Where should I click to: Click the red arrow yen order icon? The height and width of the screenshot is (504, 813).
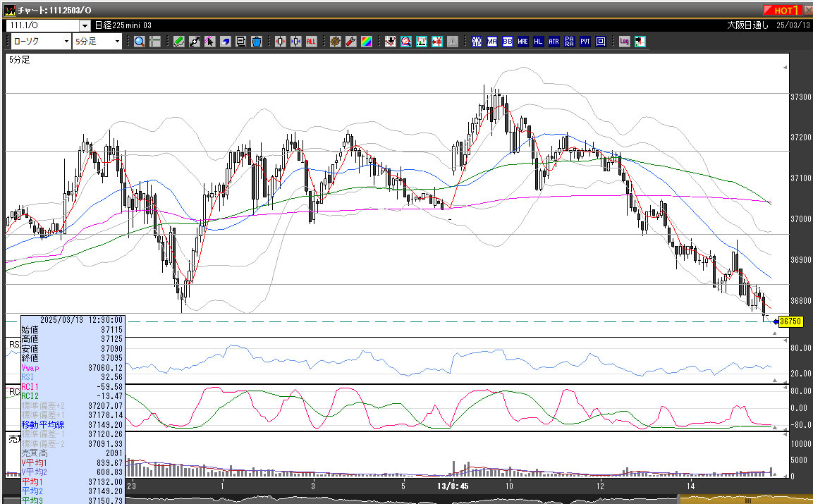[x=437, y=42]
